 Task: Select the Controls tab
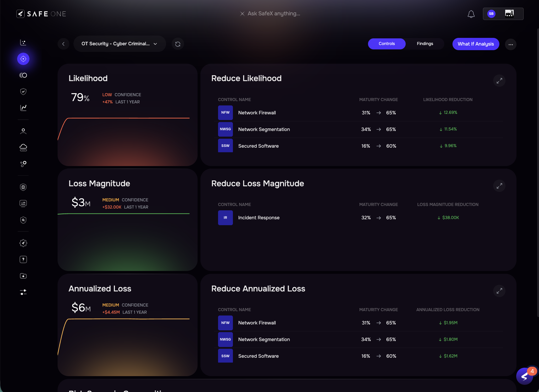(x=386, y=44)
